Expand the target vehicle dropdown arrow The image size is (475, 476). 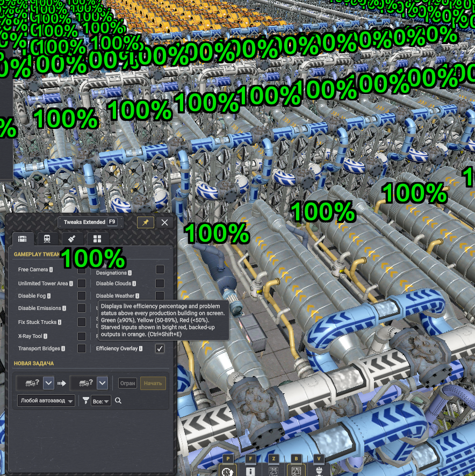pyautogui.click(x=102, y=383)
